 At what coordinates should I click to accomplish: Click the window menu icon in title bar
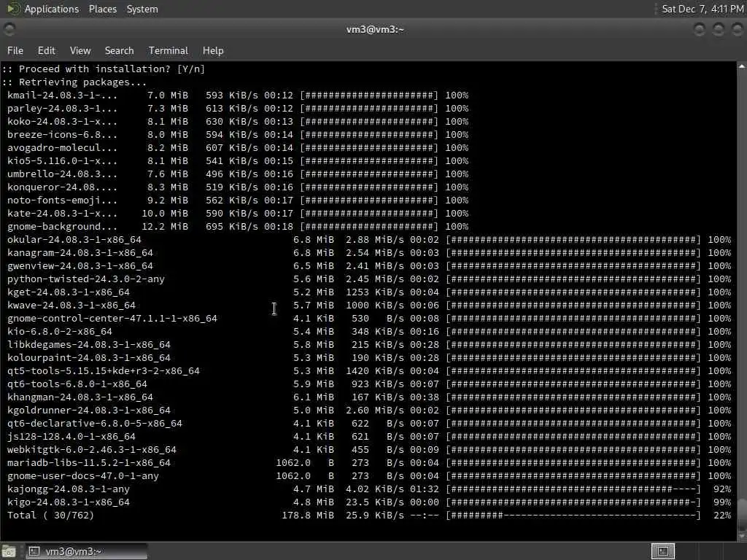coord(9,29)
